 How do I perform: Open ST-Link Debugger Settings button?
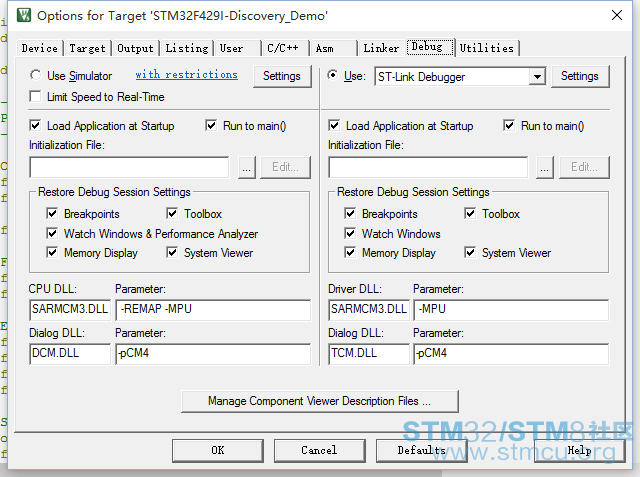[580, 76]
